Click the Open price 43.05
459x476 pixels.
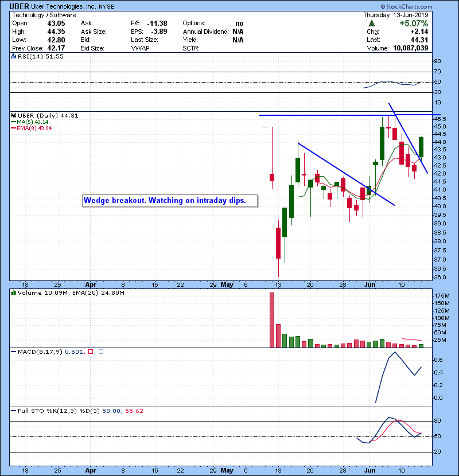coord(56,24)
